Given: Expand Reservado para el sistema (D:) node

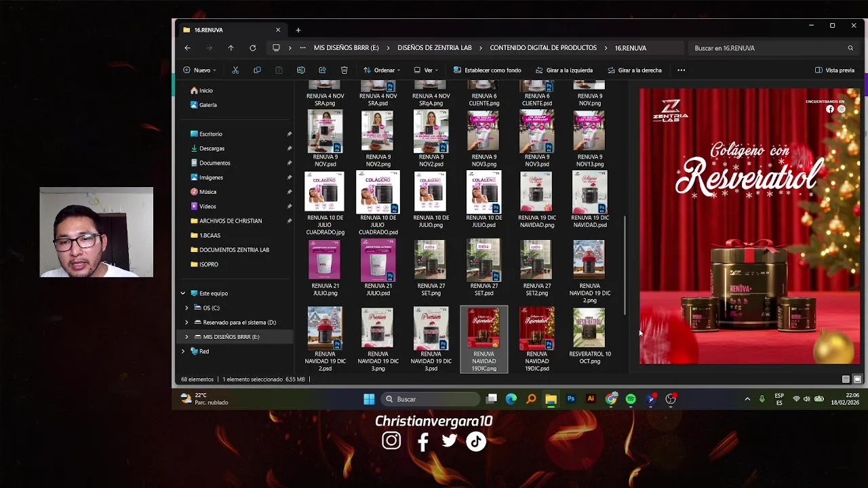Looking at the screenshot, I should click(186, 323).
